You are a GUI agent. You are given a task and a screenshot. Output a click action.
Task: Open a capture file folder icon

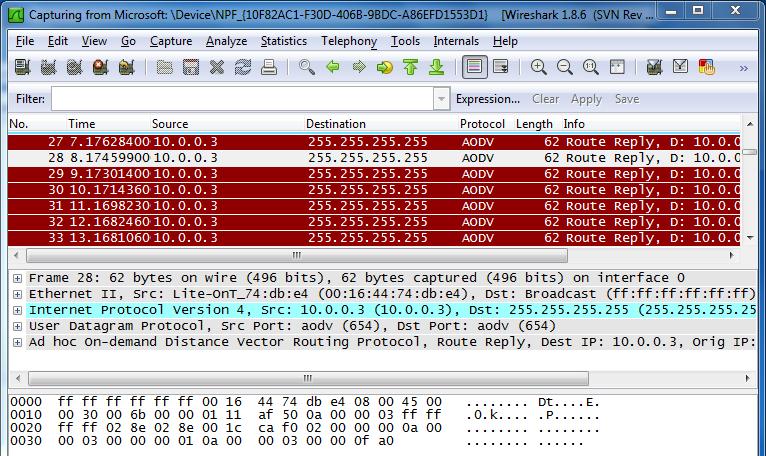(165, 67)
